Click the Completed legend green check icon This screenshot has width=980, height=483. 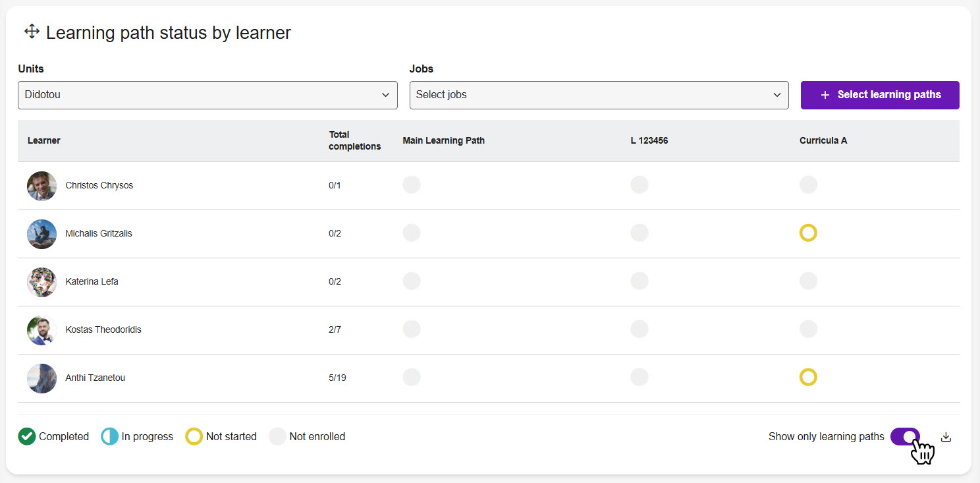coord(27,436)
